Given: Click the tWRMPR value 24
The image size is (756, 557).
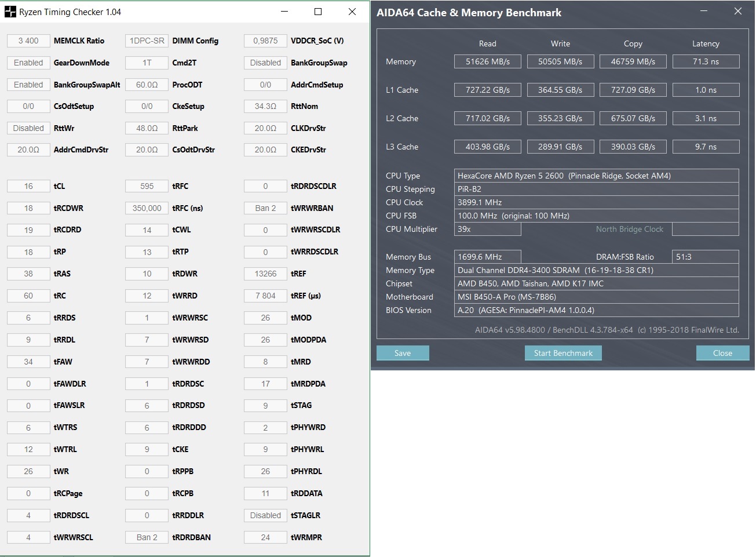Looking at the screenshot, I should point(265,537).
